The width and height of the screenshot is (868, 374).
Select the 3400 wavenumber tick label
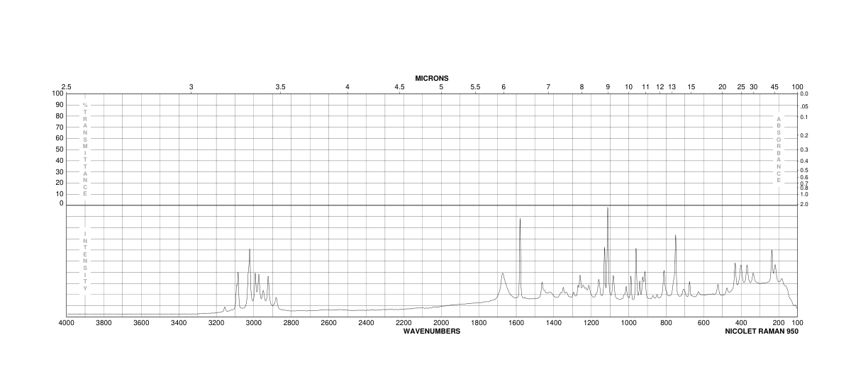click(179, 323)
